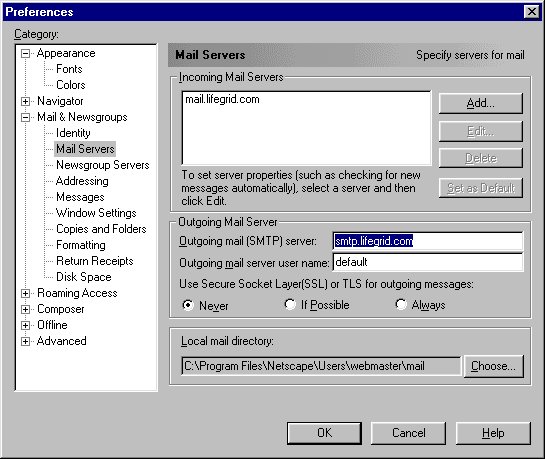Expand the Roaming Access category
Screen dimensions: 545x459
[x=25, y=293]
